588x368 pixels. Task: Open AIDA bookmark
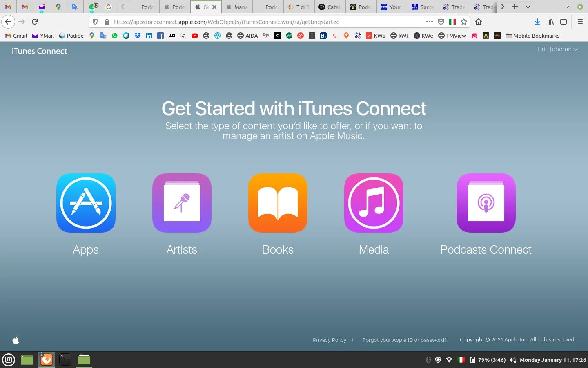247,36
